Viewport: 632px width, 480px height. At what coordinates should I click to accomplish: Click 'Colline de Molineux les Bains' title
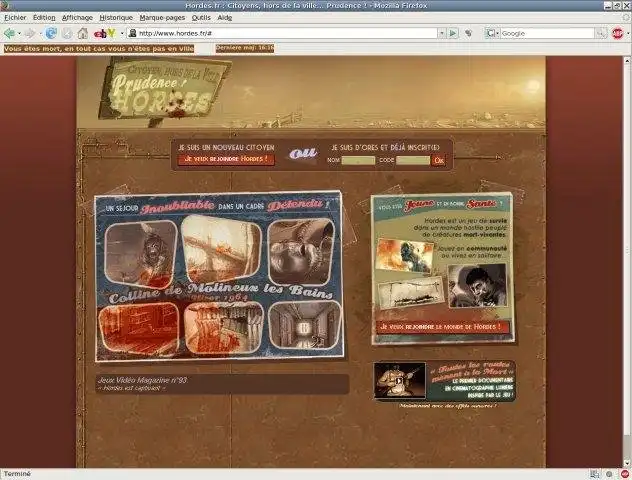(221, 293)
